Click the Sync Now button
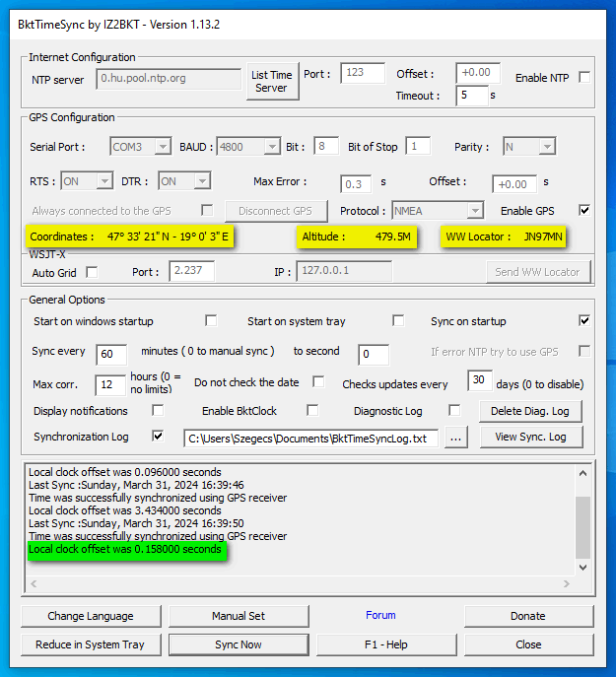 click(239, 644)
